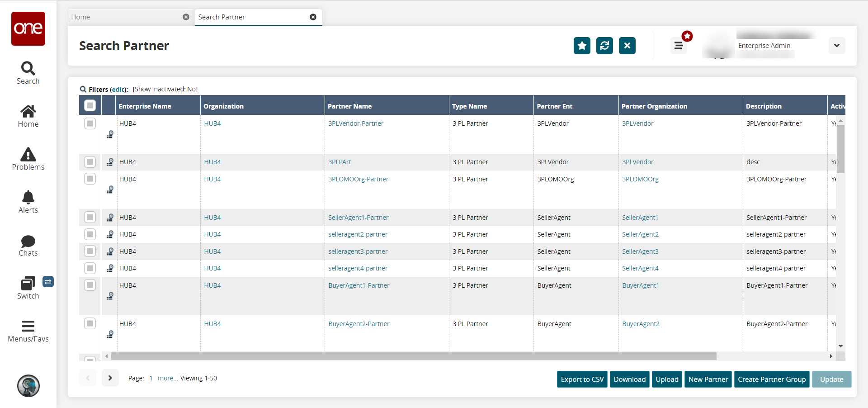The width and height of the screenshot is (868, 408).
Task: Click the New Partner button
Action: [708, 379]
